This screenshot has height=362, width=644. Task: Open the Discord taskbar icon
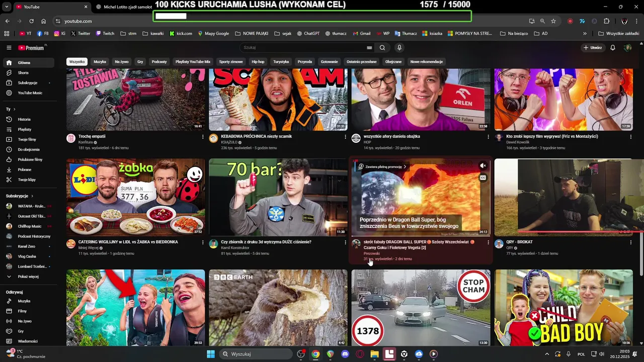pos(345,354)
